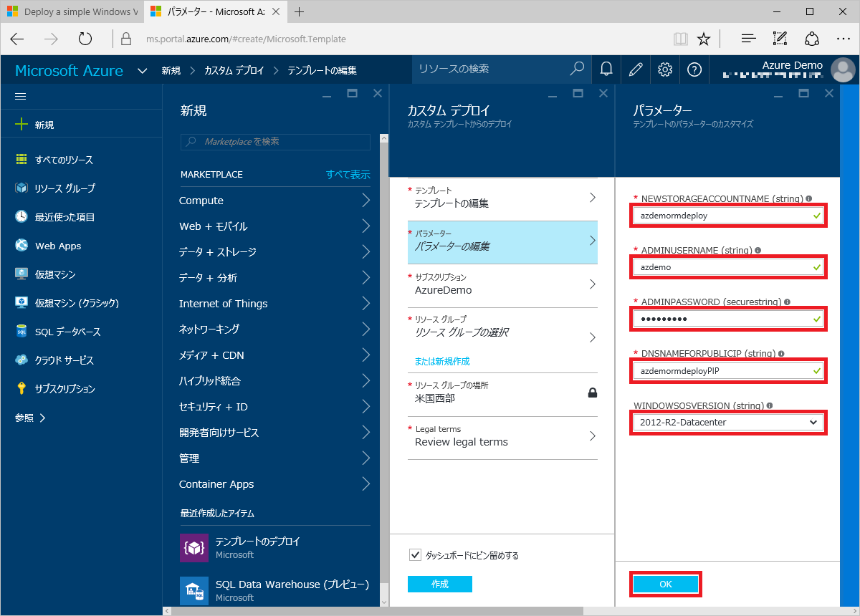Select パラメーターの編集 row

[502, 242]
